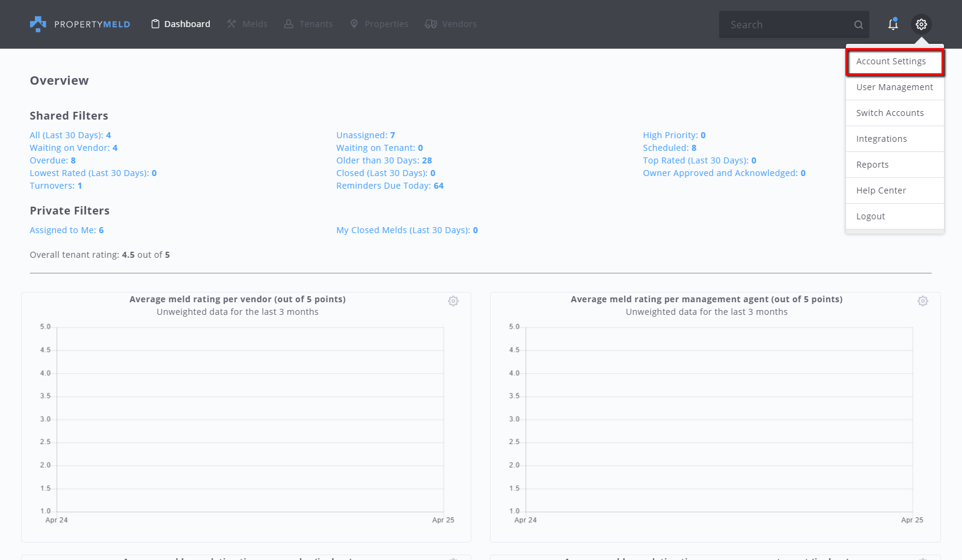Click the Assigned to Me filter
The height and width of the screenshot is (560, 962).
66,230
